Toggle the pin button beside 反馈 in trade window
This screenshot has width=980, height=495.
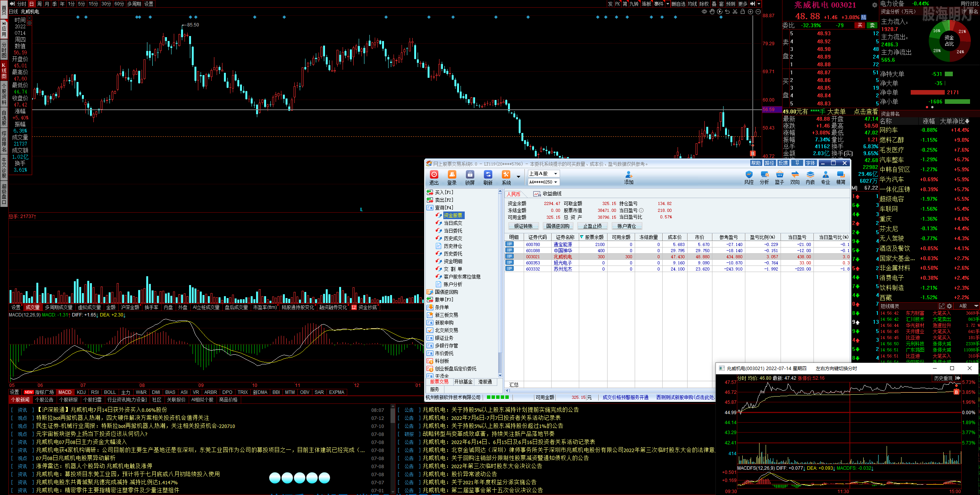pyautogui.click(x=797, y=163)
